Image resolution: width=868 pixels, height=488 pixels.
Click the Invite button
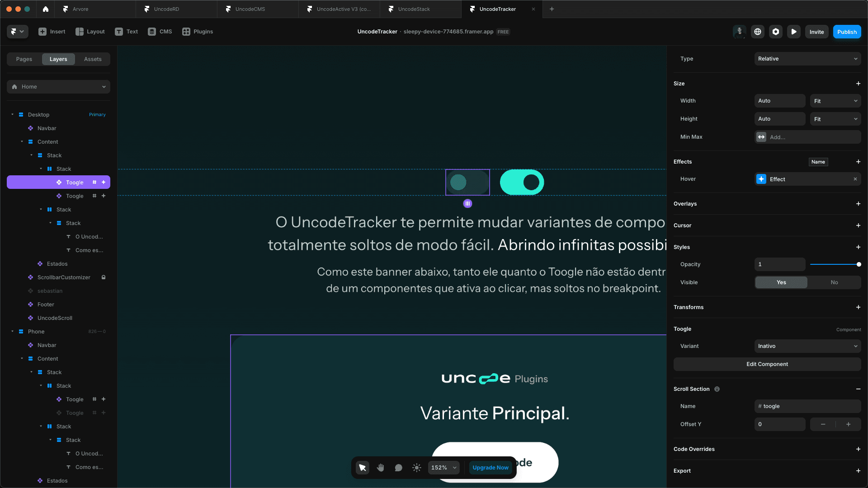pos(816,32)
